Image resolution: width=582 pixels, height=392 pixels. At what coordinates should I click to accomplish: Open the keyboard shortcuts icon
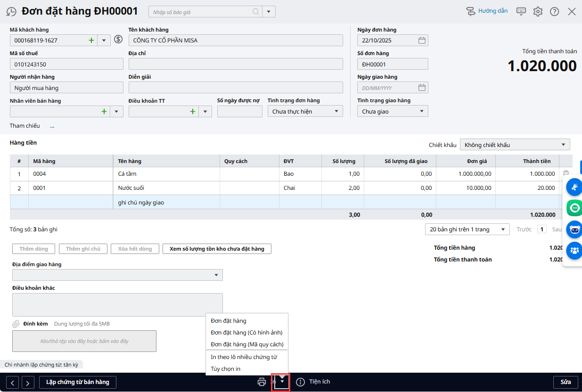pyautogui.click(x=521, y=11)
